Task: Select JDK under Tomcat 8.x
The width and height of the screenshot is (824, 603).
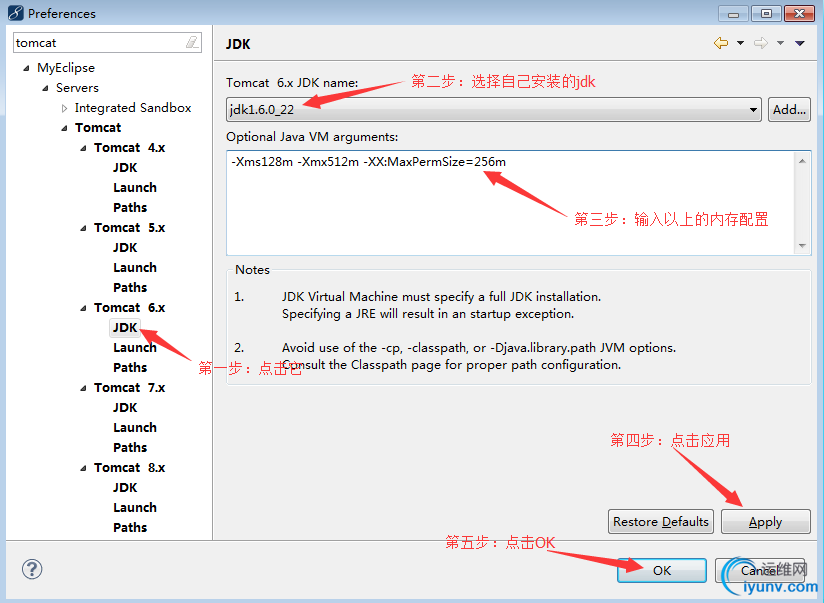Action: coord(125,488)
